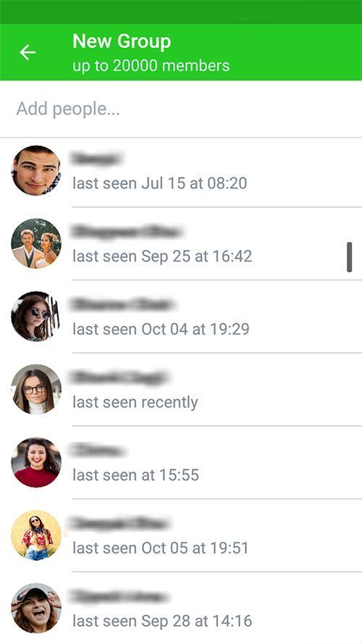Choose contact last seen at 15:55
The height and width of the screenshot is (644, 362).
click(181, 462)
